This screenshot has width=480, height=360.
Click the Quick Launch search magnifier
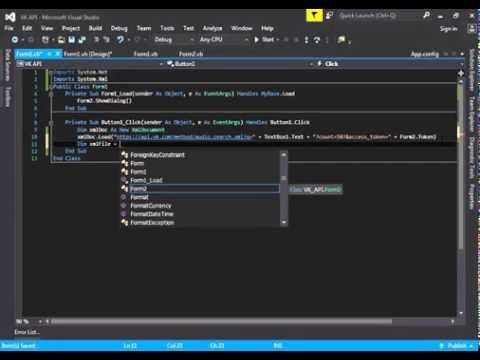[426, 15]
